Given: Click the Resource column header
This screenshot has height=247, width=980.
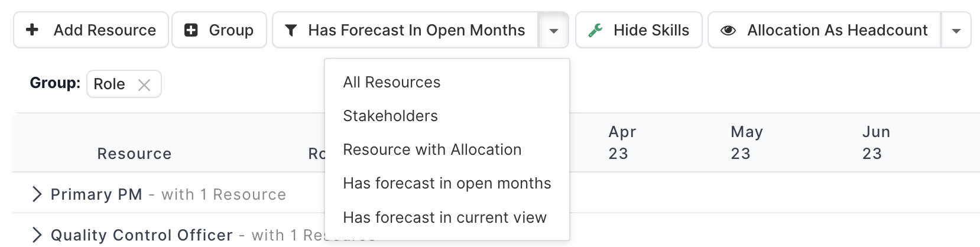Looking at the screenshot, I should tap(134, 154).
